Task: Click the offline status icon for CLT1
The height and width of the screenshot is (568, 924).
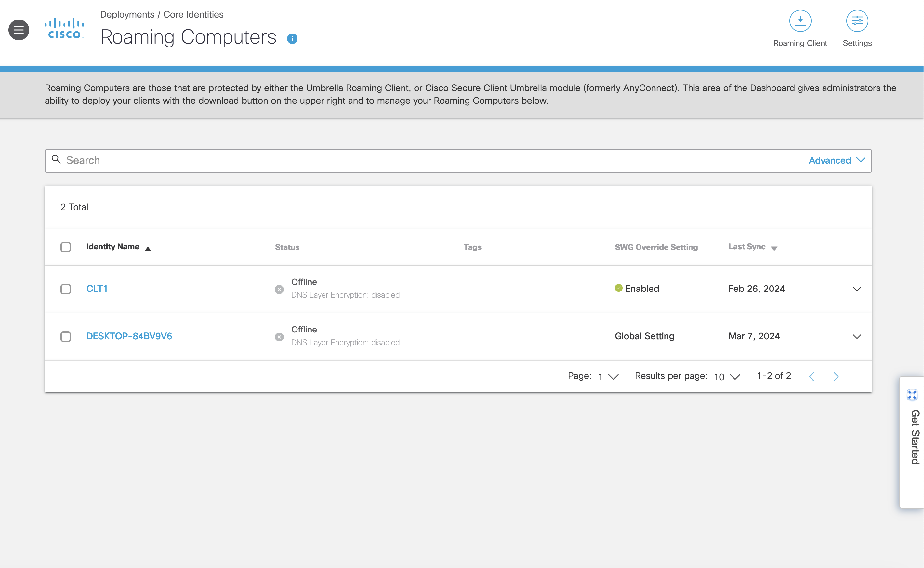Action: click(279, 289)
